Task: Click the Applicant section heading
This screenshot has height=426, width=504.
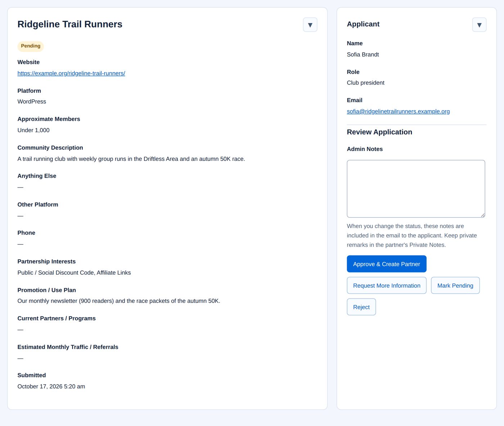Action: (363, 24)
